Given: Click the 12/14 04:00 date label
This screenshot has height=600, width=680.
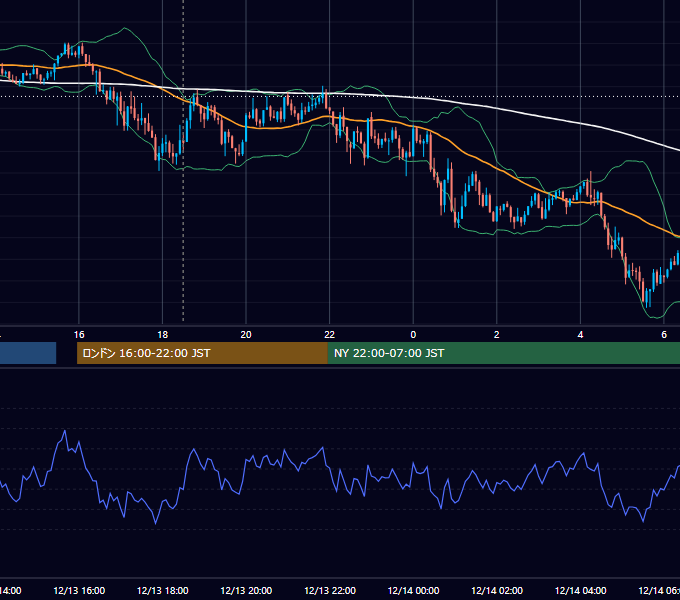Looking at the screenshot, I should 581,590.
